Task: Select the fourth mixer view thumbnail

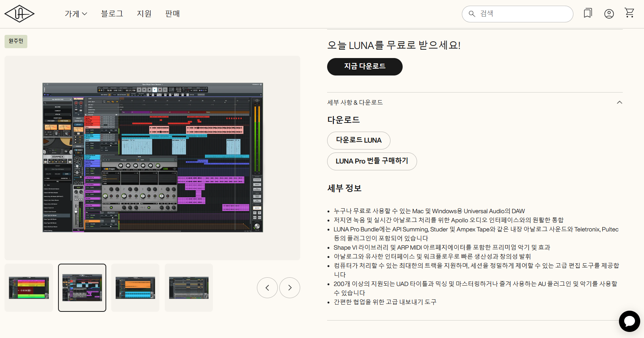Action: click(189, 288)
